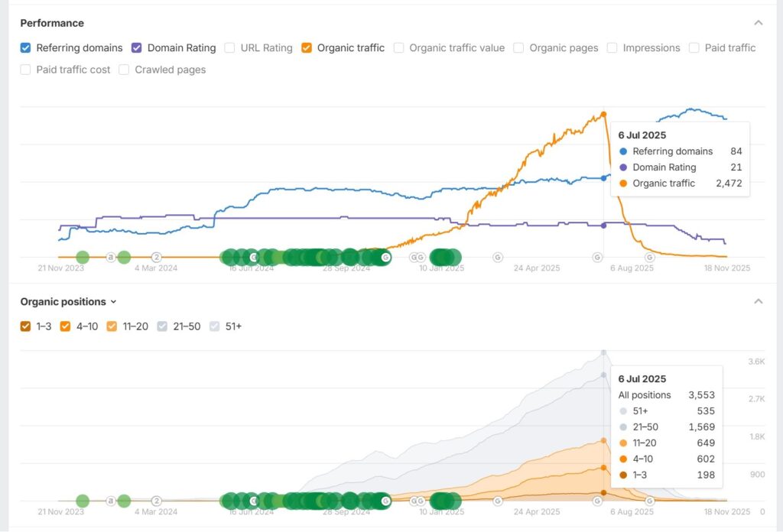Click the "2" marker on Organic positions timeline
Screen dimensions: 783x532
[157, 501]
